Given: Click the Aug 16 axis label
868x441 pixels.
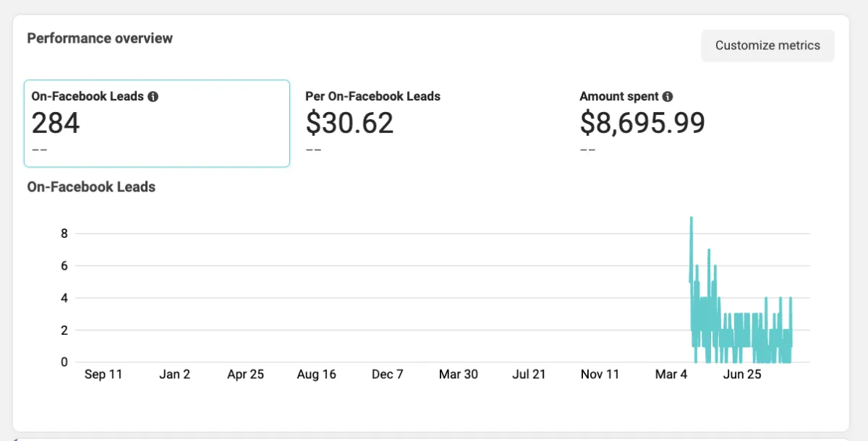Looking at the screenshot, I should tap(317, 374).
